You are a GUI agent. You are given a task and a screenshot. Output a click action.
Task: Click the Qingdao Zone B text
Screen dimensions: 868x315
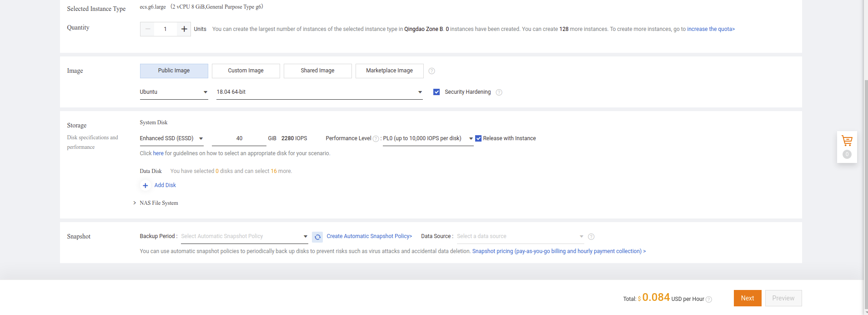tap(423, 29)
